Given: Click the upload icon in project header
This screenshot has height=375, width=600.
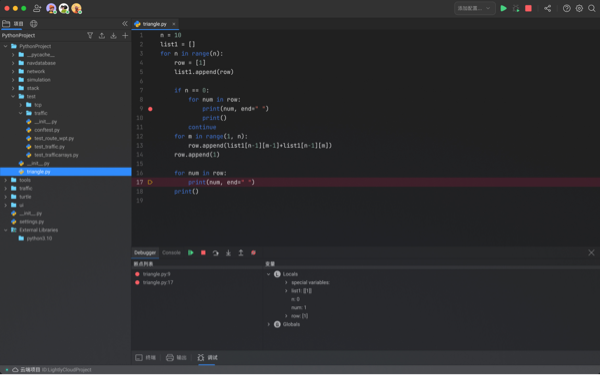Looking at the screenshot, I should point(102,36).
